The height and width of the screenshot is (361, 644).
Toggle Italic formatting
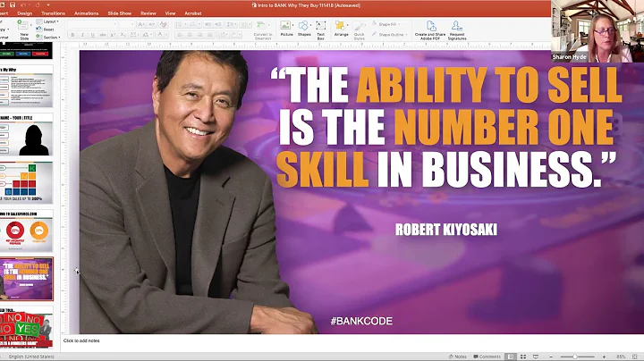click(x=82, y=35)
